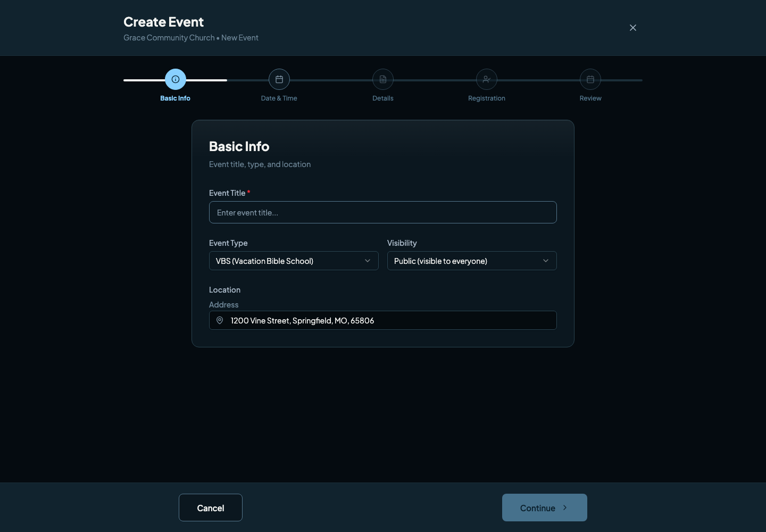Click the 'Grace Community Church • New Event' subtitle
The height and width of the screenshot is (532, 766).
point(191,38)
